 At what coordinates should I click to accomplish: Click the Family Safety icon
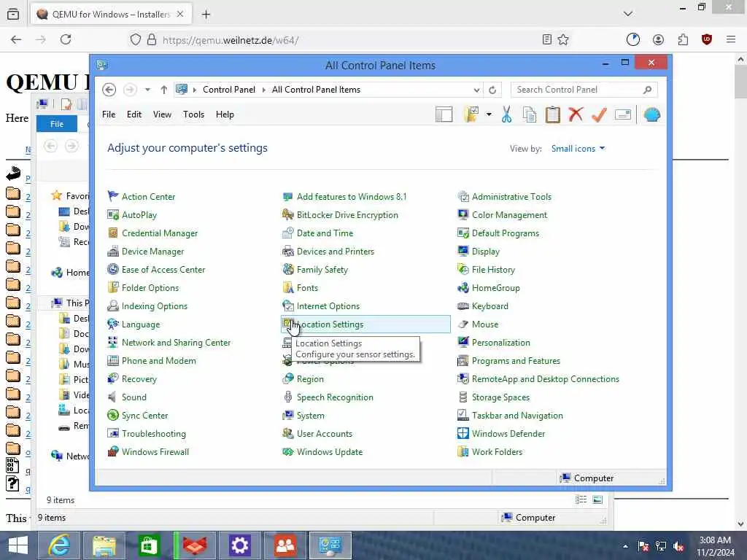[x=287, y=270]
